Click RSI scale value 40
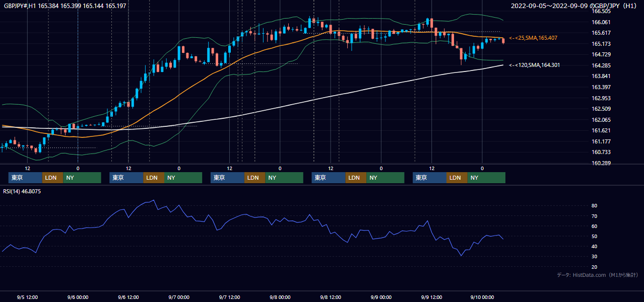The width and height of the screenshot is (644, 302). [595, 246]
